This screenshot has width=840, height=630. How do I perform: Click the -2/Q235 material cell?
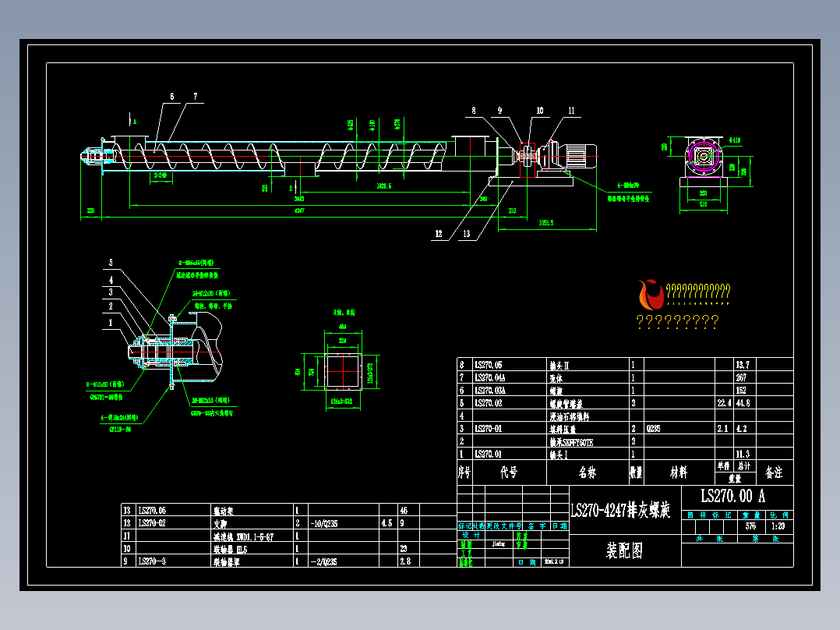[323, 562]
